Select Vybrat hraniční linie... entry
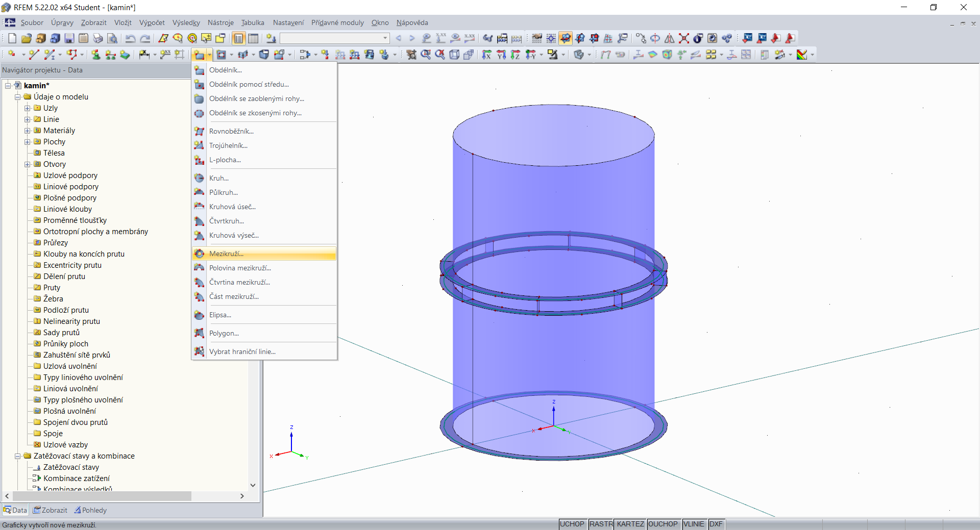This screenshot has width=980, height=530. [x=264, y=351]
